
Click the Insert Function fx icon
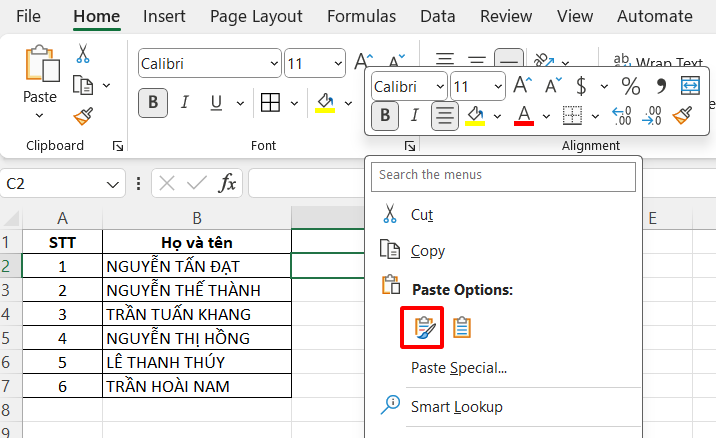tap(227, 184)
